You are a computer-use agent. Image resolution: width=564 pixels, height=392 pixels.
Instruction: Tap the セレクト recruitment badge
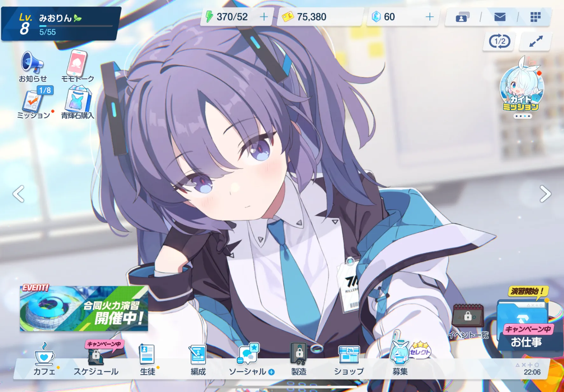420,350
